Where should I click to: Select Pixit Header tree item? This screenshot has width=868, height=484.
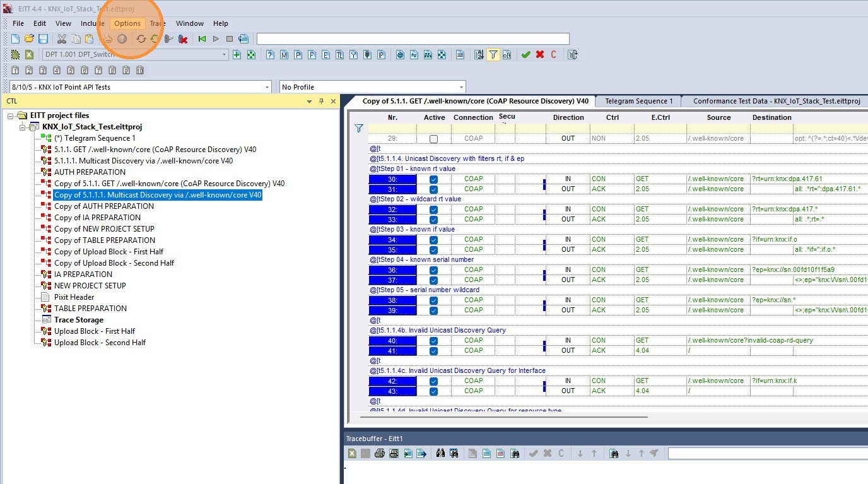tap(74, 297)
